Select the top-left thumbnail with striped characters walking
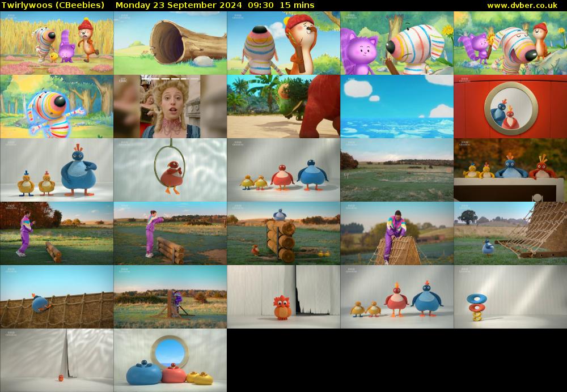 (x=57, y=42)
